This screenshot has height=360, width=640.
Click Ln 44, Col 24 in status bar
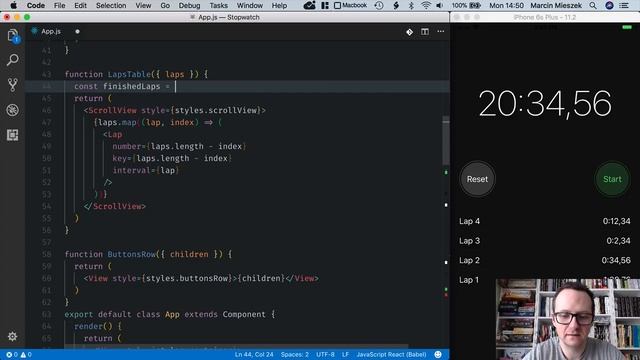(x=254, y=355)
